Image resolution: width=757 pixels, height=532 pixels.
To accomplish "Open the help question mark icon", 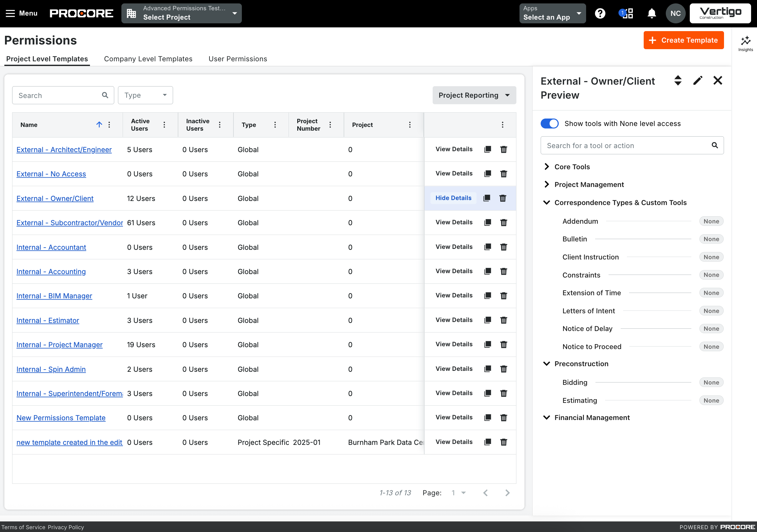I will pyautogui.click(x=600, y=13).
